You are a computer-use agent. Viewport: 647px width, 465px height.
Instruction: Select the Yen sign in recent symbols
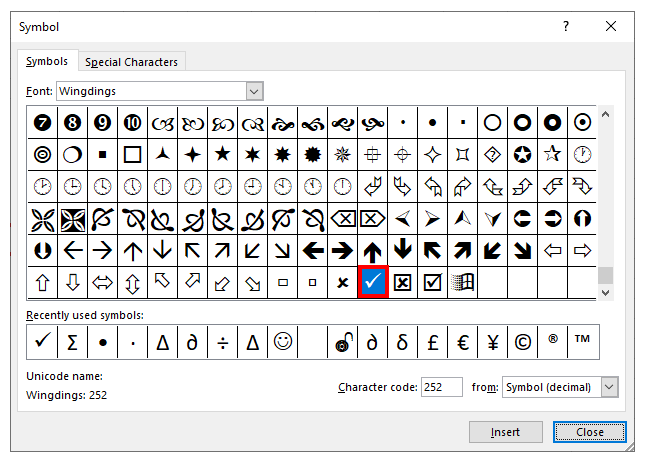492,342
